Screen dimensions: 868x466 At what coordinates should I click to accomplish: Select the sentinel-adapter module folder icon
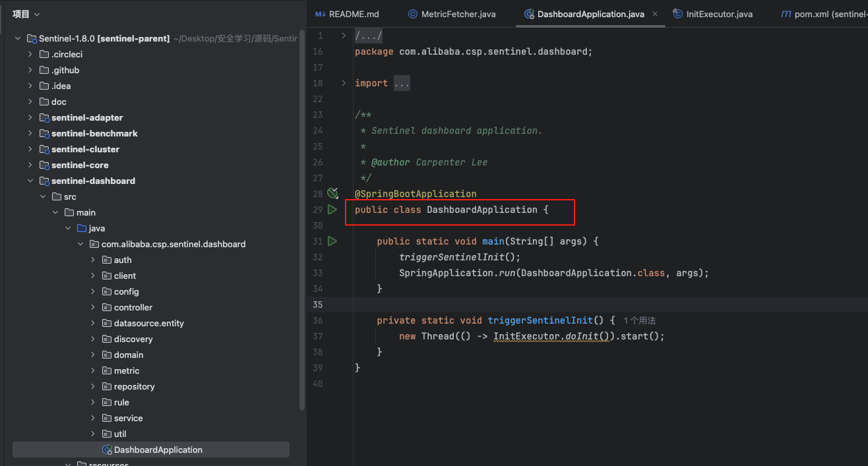(x=44, y=118)
